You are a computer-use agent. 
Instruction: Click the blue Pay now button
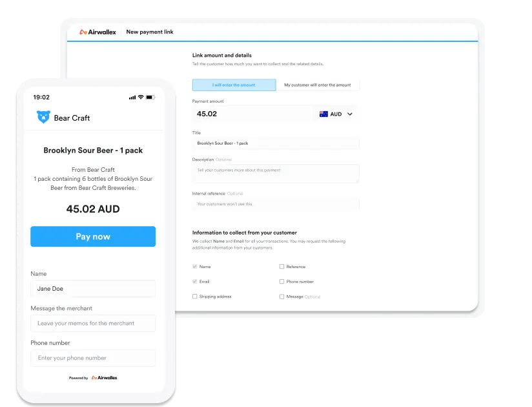[x=93, y=236]
